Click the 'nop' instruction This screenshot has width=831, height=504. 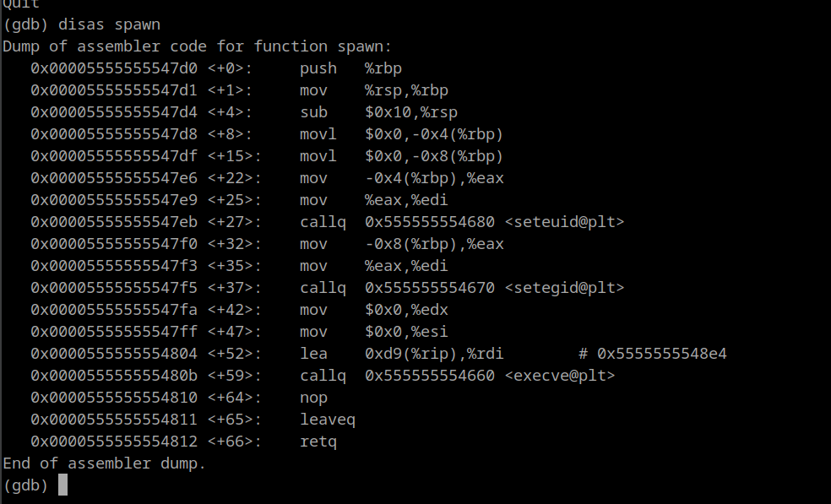point(313,398)
